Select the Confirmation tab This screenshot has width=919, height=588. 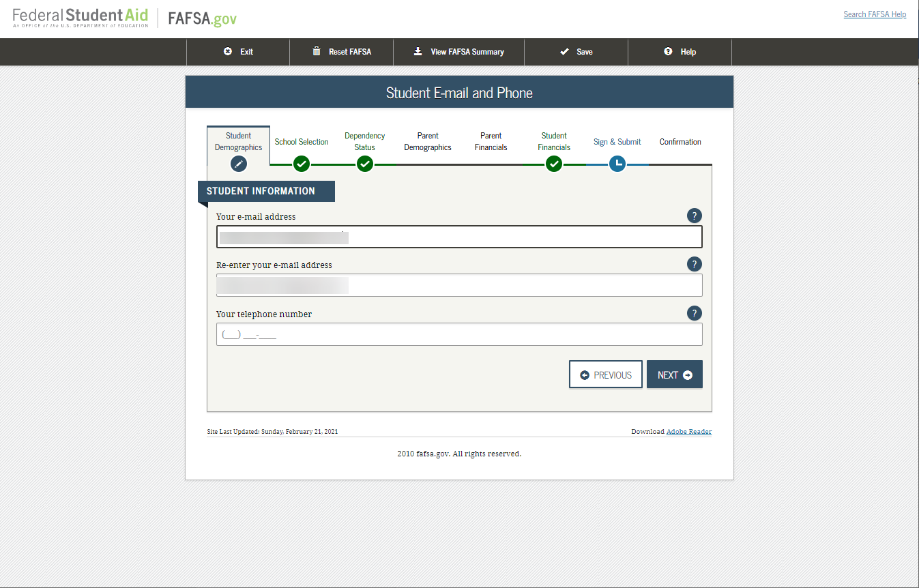click(680, 141)
